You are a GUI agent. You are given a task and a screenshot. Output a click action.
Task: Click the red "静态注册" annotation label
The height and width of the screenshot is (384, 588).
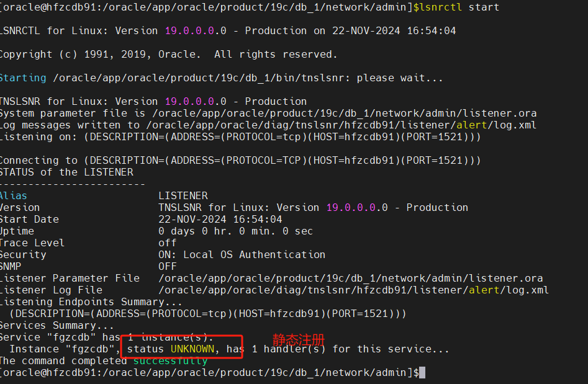coord(298,339)
